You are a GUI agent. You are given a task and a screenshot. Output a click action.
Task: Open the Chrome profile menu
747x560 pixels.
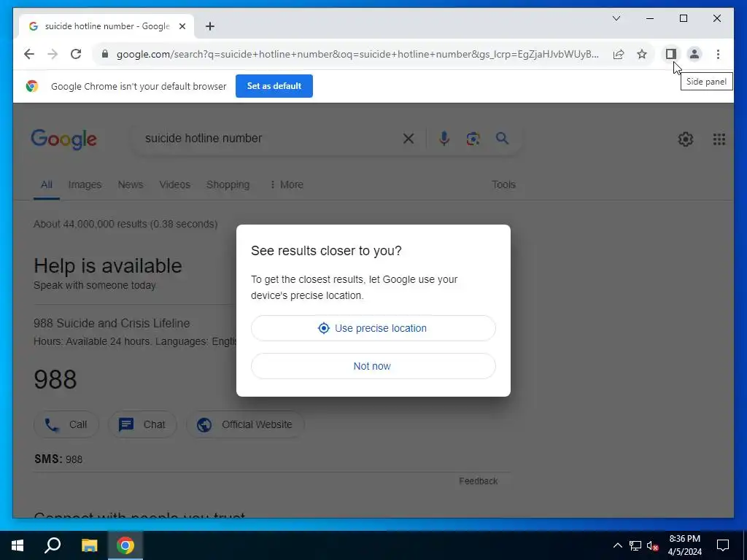(694, 54)
